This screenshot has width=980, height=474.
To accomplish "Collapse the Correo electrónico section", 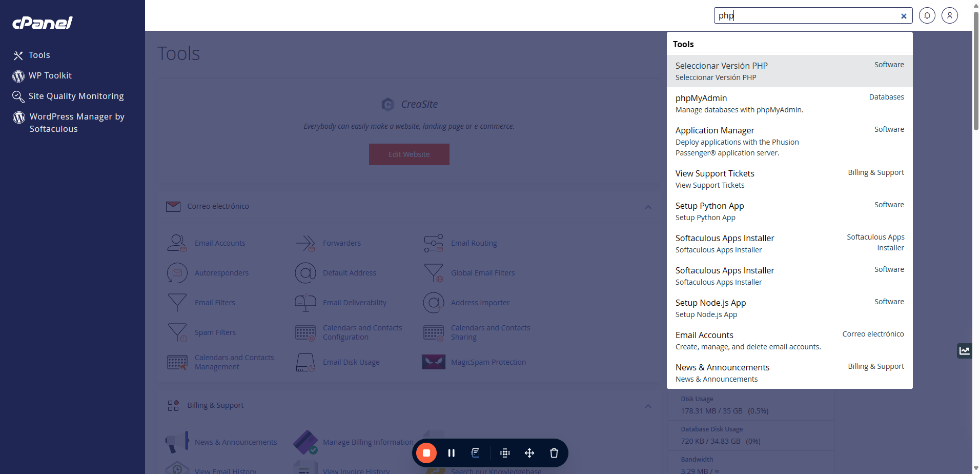I will pyautogui.click(x=648, y=207).
